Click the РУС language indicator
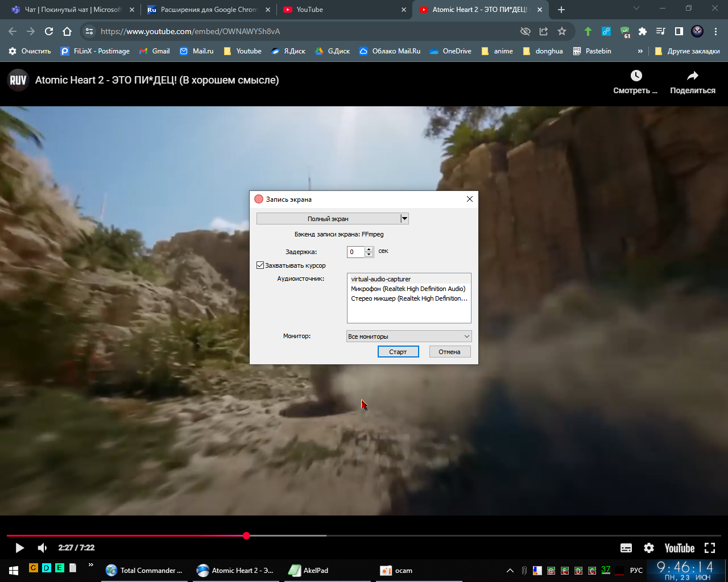This screenshot has height=582, width=728. (x=636, y=571)
